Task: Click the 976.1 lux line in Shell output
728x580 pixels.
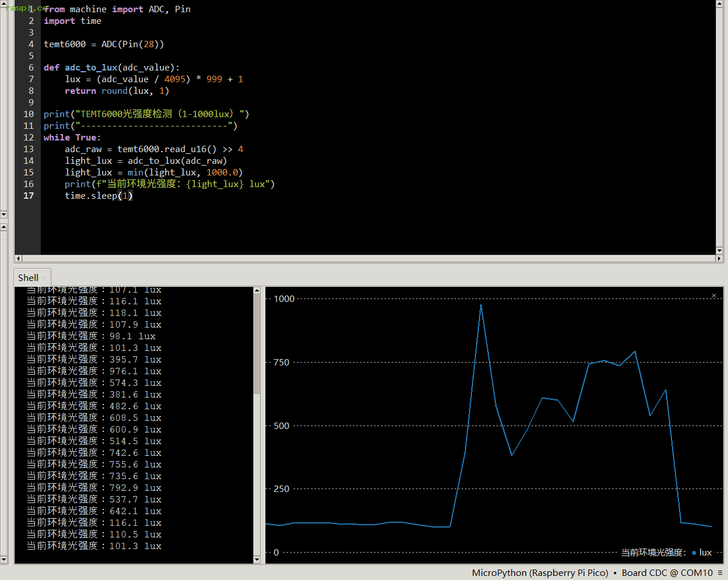Action: click(x=93, y=371)
